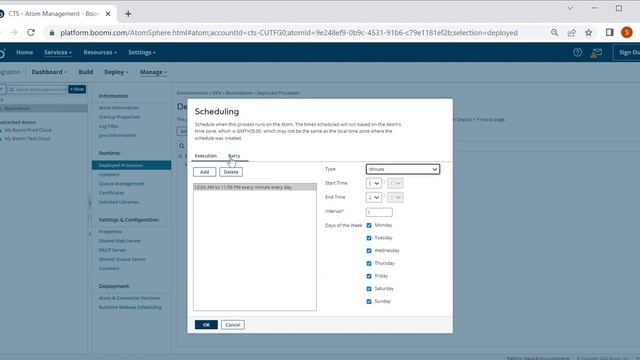640x360 pixels.
Task: Open the new browser tab button
Action: 128,14
